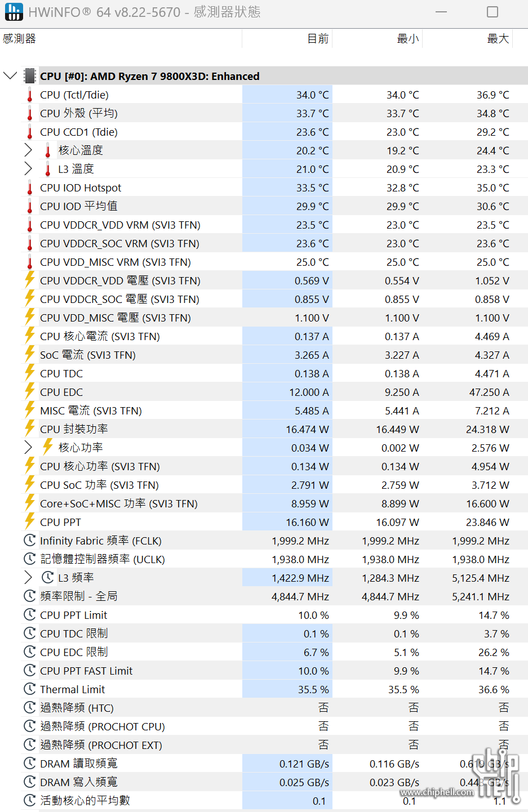Click the maximum value 5,125.4 MHz
This screenshot has width=528, height=812.
tap(481, 578)
